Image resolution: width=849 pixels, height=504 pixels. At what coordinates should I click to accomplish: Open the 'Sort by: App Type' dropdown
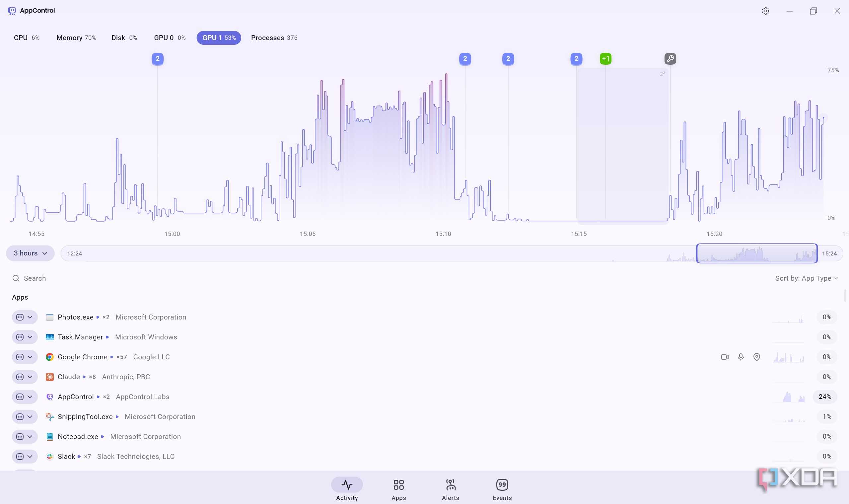click(x=807, y=278)
